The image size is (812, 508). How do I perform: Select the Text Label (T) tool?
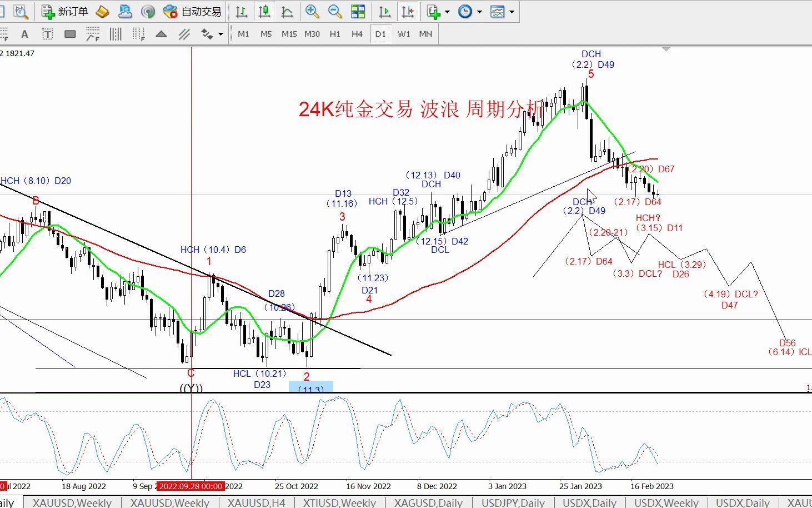pyautogui.click(x=47, y=34)
